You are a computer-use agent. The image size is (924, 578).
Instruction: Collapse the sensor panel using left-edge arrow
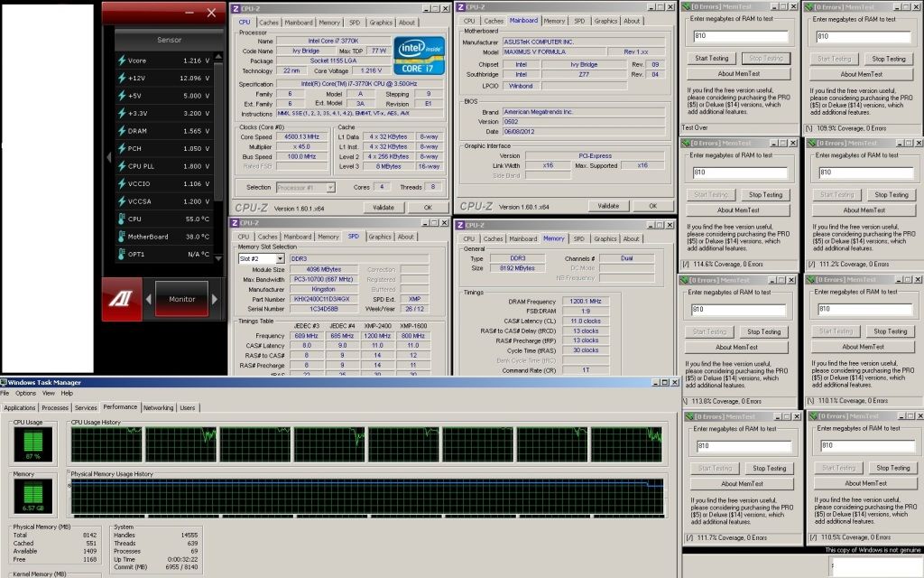coord(108,157)
